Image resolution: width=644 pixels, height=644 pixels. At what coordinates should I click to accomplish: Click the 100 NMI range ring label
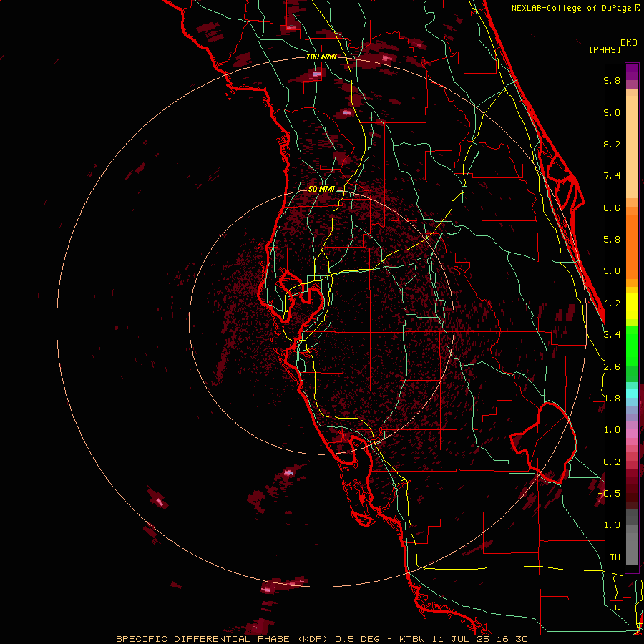pyautogui.click(x=321, y=57)
